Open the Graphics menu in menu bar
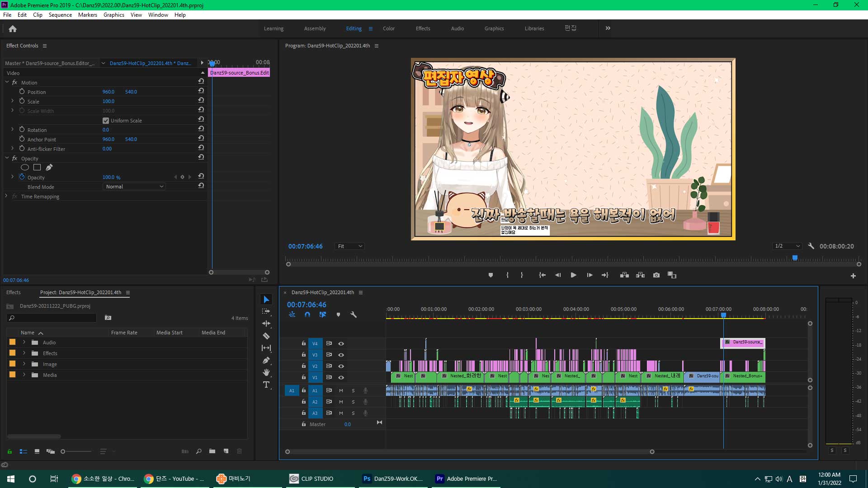Image resolution: width=868 pixels, height=488 pixels. (x=113, y=15)
